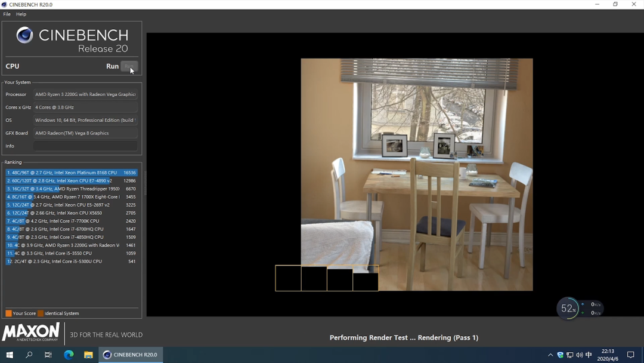
Task: Select ranking row AMD Ryzen 3 2200G
Action: coord(72,245)
